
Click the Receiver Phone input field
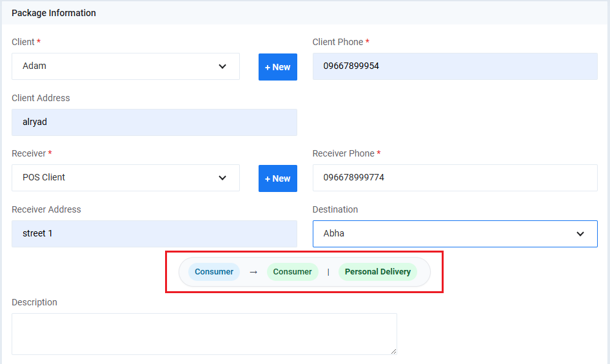pos(455,178)
